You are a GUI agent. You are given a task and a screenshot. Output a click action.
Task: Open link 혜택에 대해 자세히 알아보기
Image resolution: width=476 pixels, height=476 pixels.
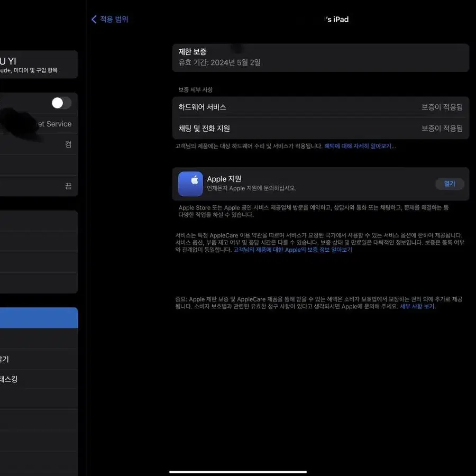point(360,146)
